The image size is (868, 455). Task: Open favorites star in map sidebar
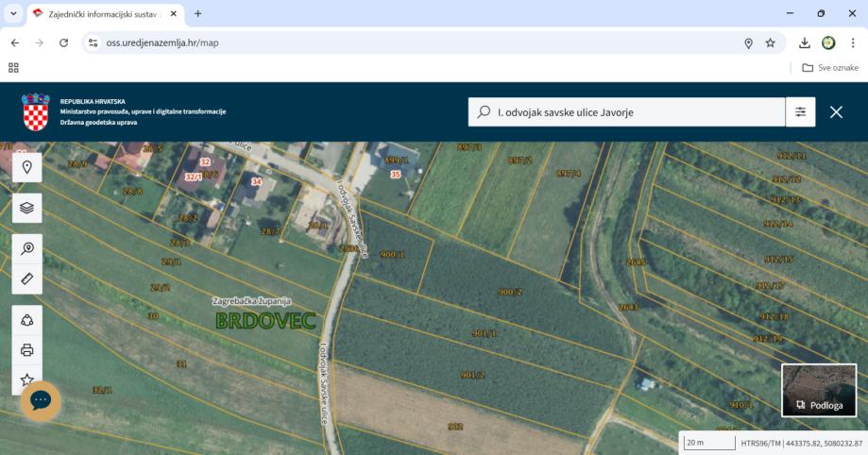pos(27,379)
